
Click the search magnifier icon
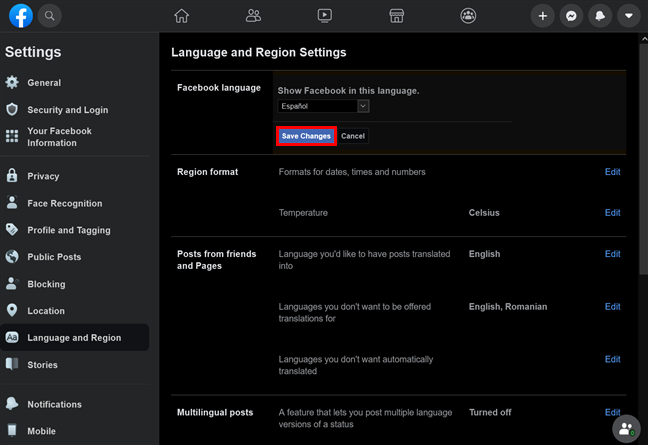tap(50, 16)
